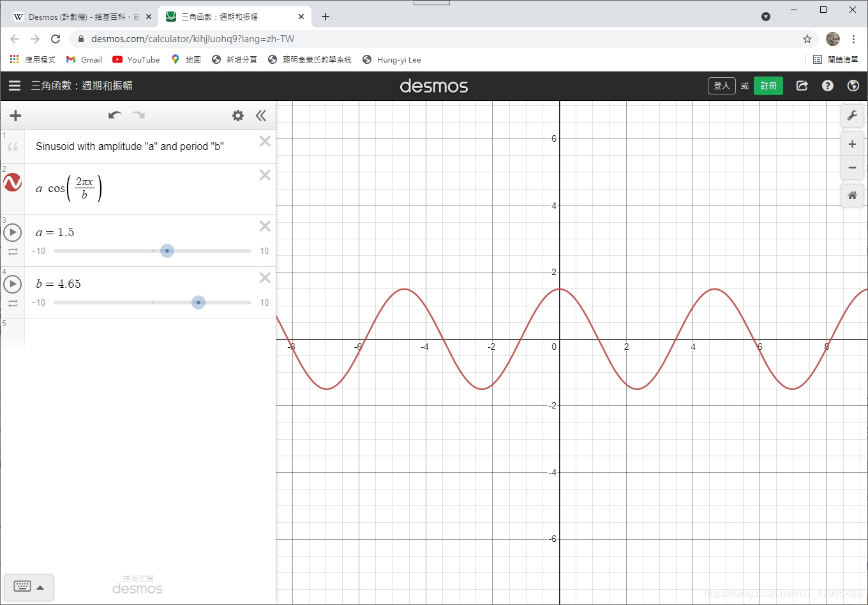This screenshot has width=868, height=605.
Task: Click the green 註冊 button
Action: (768, 86)
